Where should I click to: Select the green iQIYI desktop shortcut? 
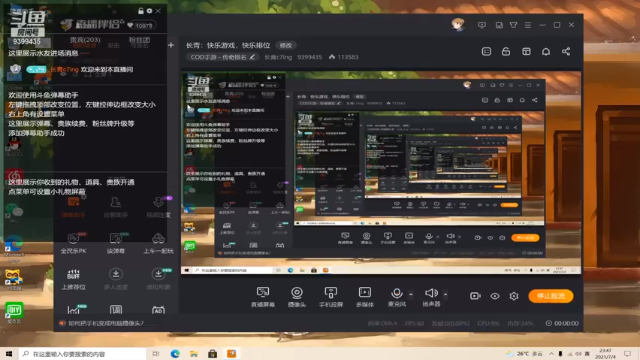coord(14,313)
